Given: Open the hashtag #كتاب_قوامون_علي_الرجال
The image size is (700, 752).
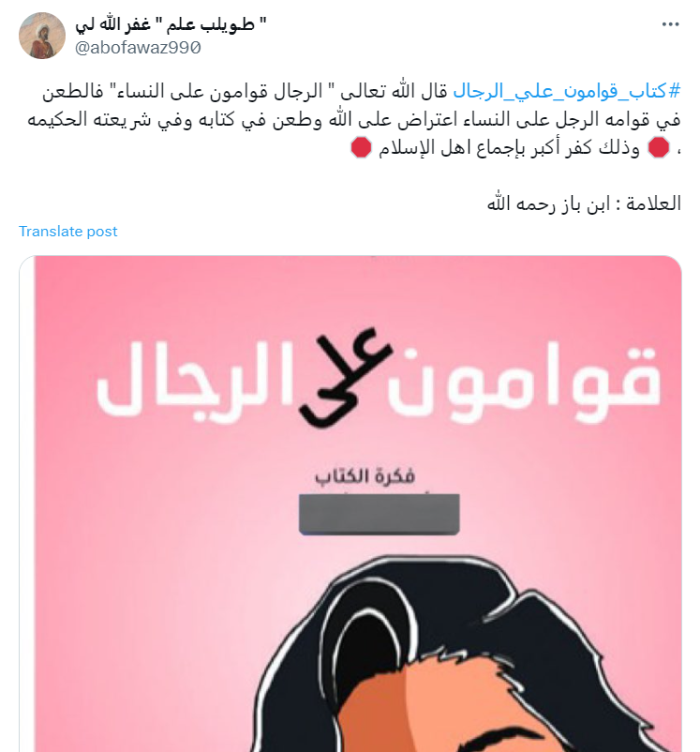Looking at the screenshot, I should click(x=567, y=91).
